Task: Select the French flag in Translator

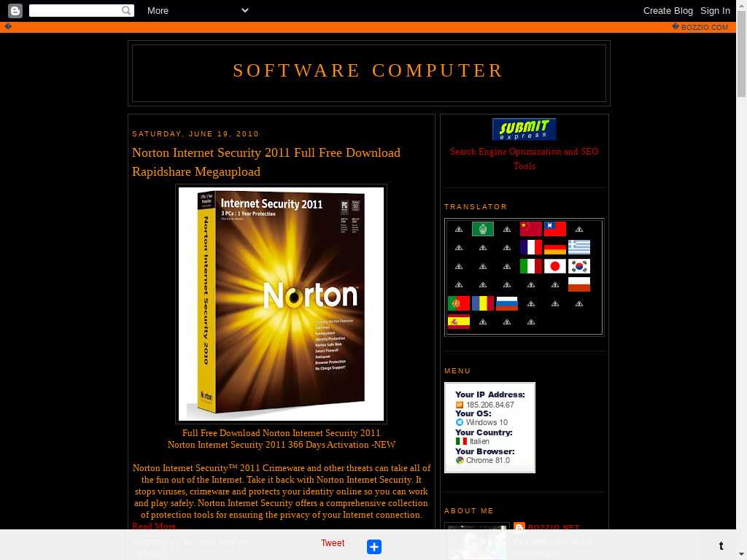Action: [x=531, y=247]
